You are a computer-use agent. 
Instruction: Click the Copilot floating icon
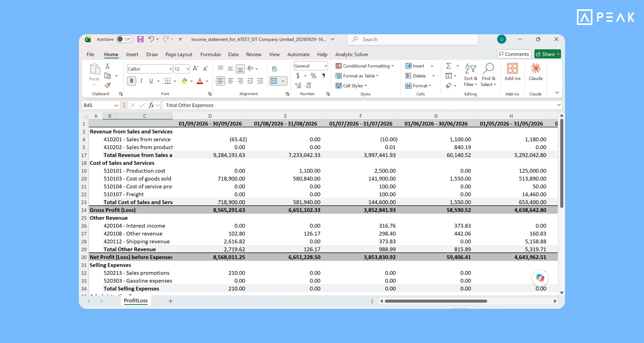click(x=540, y=278)
